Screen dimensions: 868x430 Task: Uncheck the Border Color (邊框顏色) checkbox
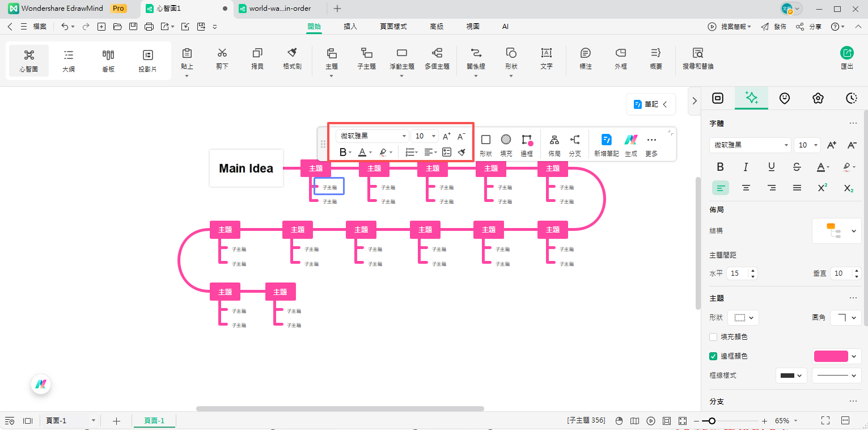coord(714,356)
